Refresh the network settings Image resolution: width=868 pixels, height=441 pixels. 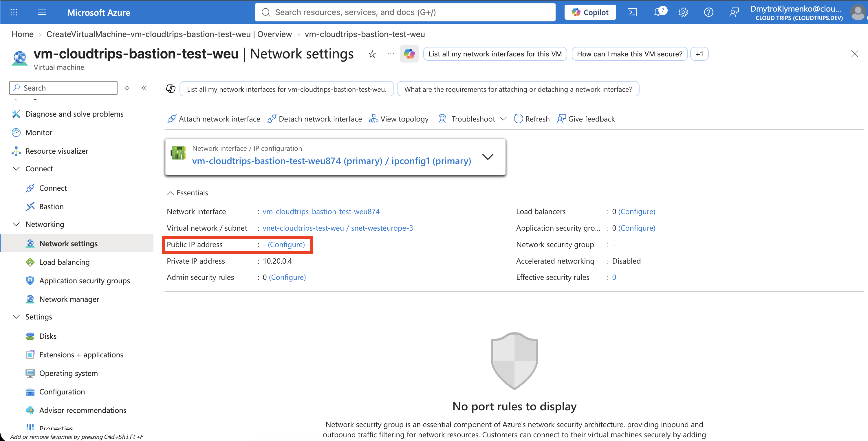pos(532,119)
